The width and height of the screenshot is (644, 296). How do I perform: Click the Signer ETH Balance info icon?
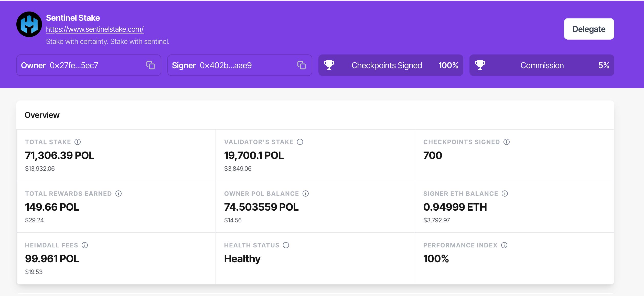(505, 193)
